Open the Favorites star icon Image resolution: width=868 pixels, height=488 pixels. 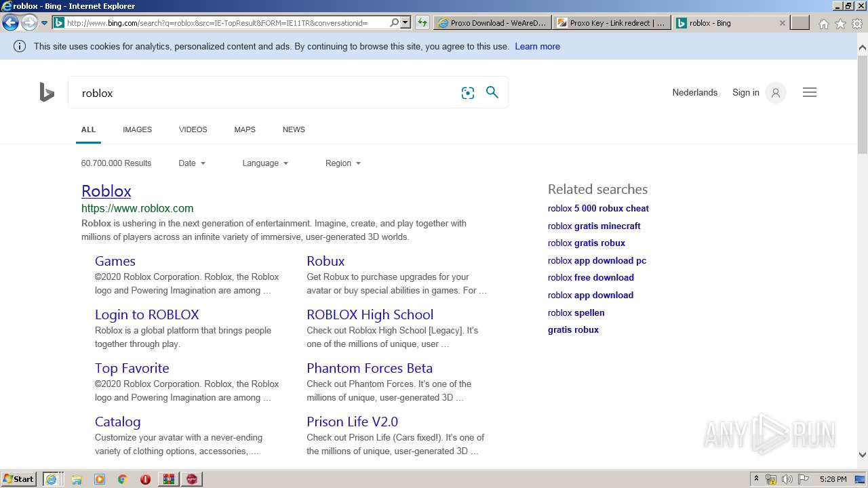[840, 24]
